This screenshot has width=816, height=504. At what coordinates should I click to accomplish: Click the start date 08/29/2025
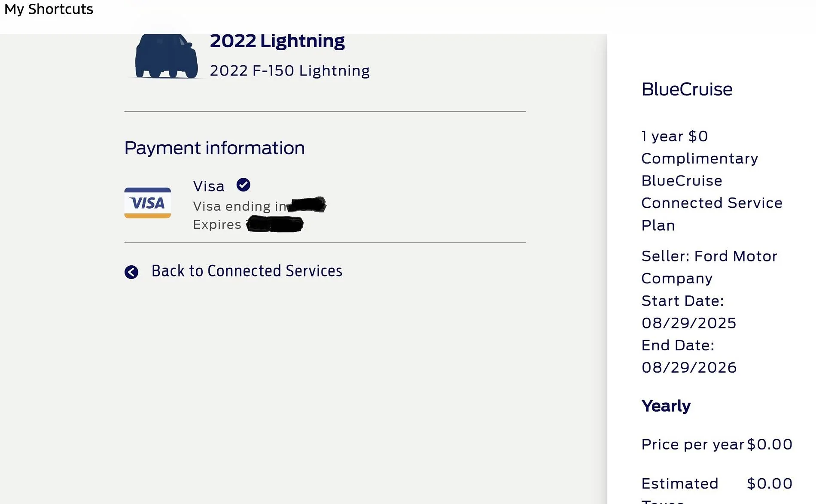coord(689,323)
